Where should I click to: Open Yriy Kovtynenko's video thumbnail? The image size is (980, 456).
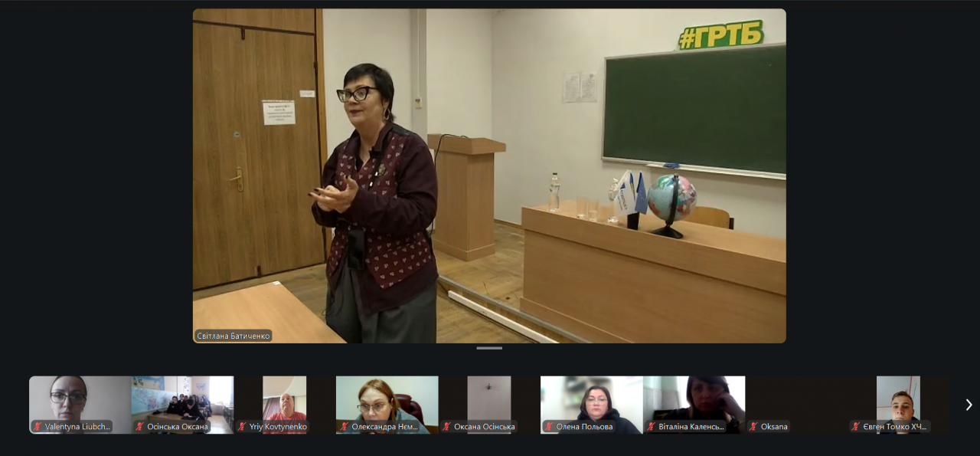tap(284, 397)
